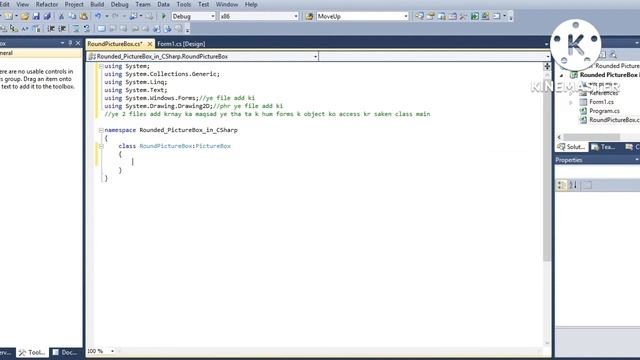Open Extension Manager toolbar icon
This screenshot has height=360, width=640.
coord(486,16)
